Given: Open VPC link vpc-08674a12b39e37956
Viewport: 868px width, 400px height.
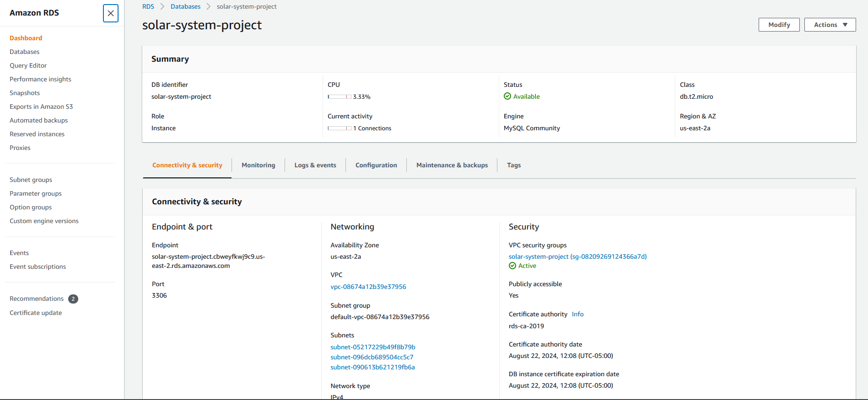Looking at the screenshot, I should pyautogui.click(x=368, y=287).
